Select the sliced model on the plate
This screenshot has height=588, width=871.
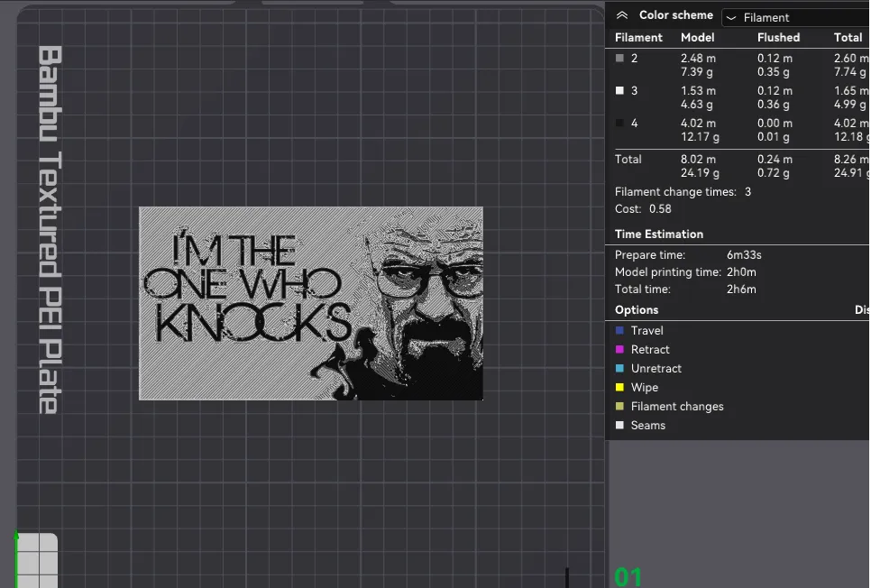(310, 303)
